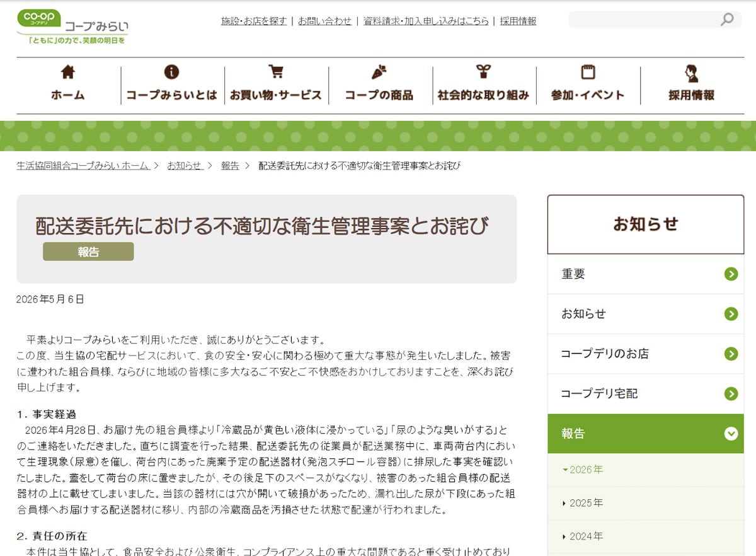The height and width of the screenshot is (556, 756).
Task: Open the 採用情報 main menu label
Action: click(x=692, y=95)
